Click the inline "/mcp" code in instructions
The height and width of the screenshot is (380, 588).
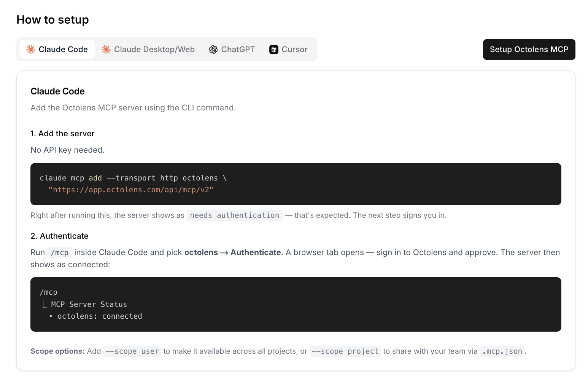(60, 252)
